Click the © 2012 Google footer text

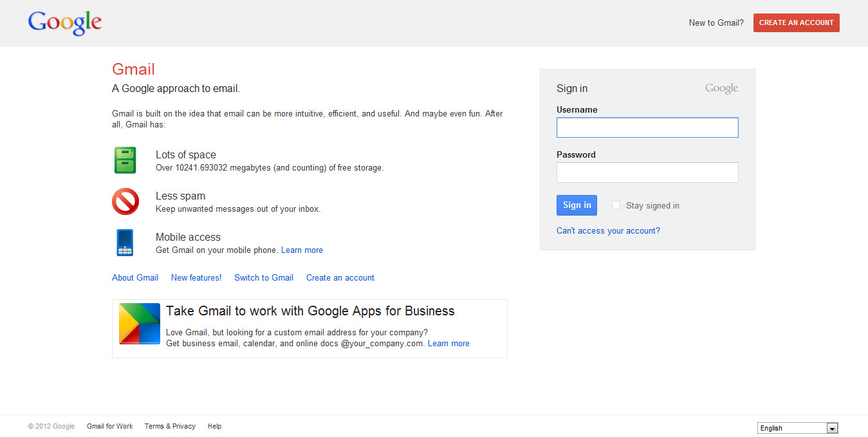[51, 426]
